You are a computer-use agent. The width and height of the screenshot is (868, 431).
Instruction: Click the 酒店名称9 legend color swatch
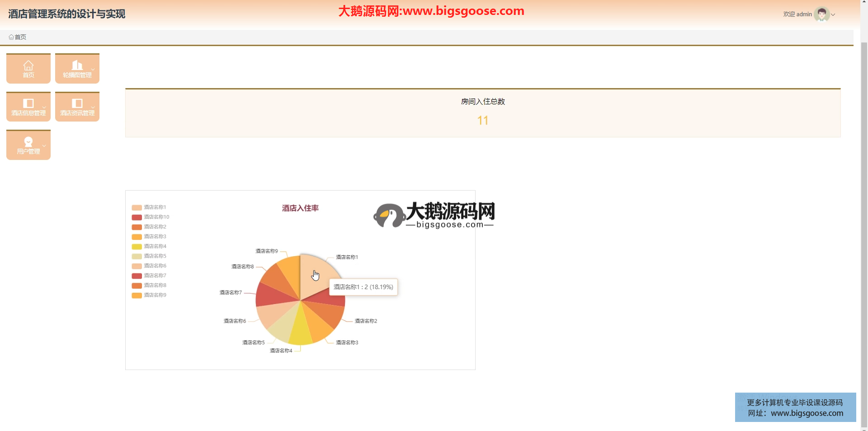pos(137,295)
